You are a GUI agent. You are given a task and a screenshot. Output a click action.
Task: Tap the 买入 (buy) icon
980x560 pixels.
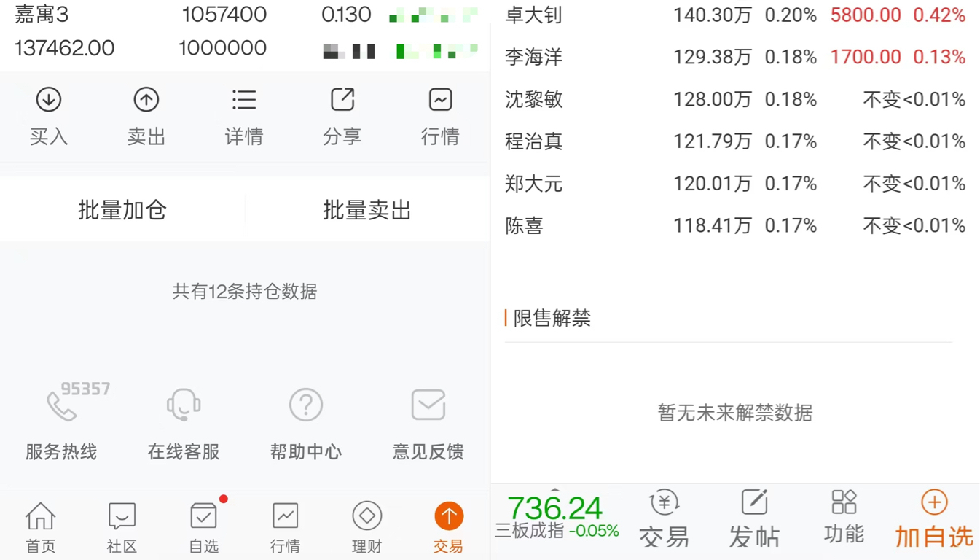point(49,100)
